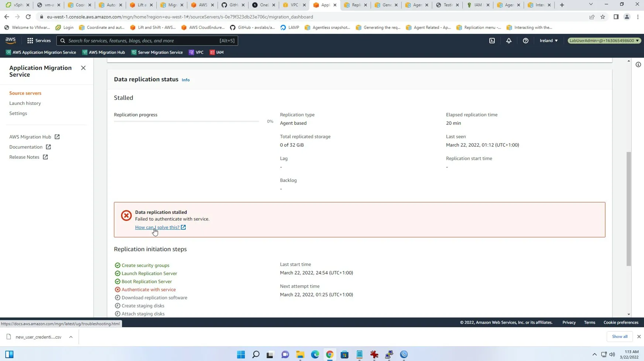The image size is (644, 361).
Task: Open AWS Migration Hub external link
Action: tap(34, 137)
